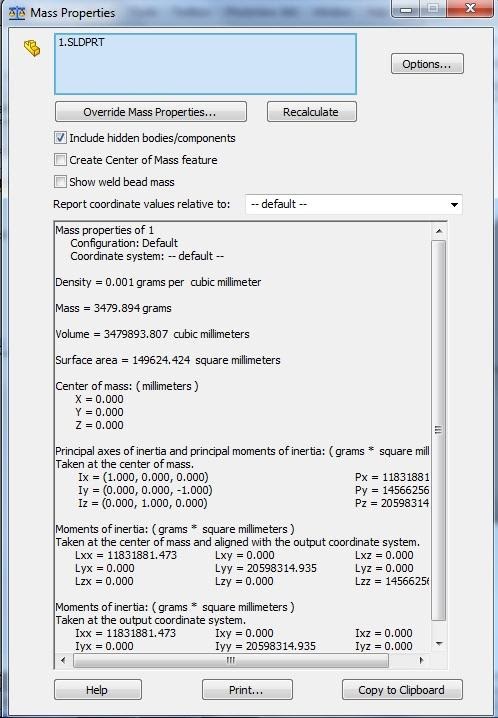
Task: Click the 'Volume = 3479893.807' line
Action: pos(152,334)
